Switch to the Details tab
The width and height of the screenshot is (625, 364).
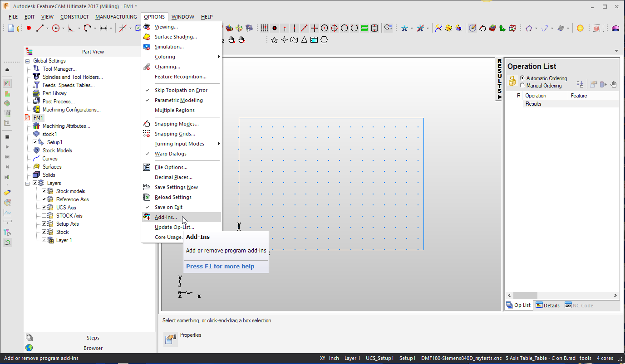548,305
